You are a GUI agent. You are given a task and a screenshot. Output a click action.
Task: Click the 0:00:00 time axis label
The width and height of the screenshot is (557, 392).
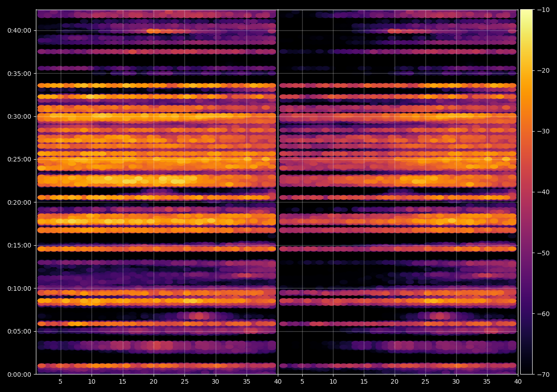[19, 374]
